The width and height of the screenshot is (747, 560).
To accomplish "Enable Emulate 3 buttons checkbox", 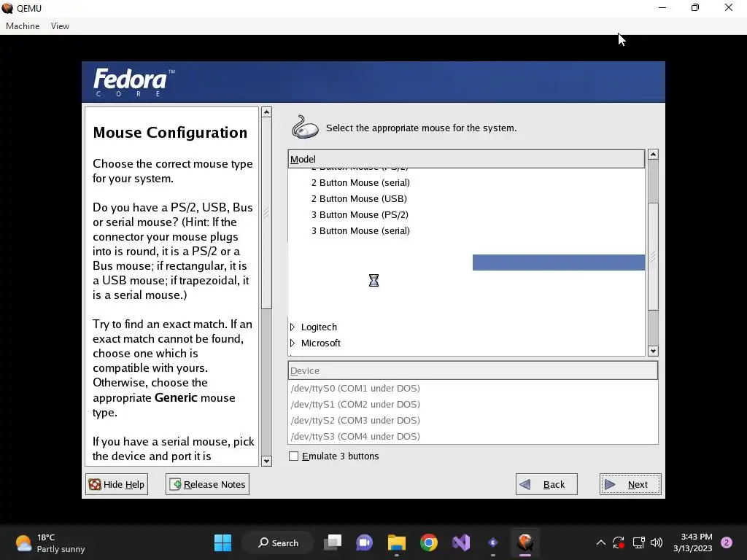I will (294, 456).
